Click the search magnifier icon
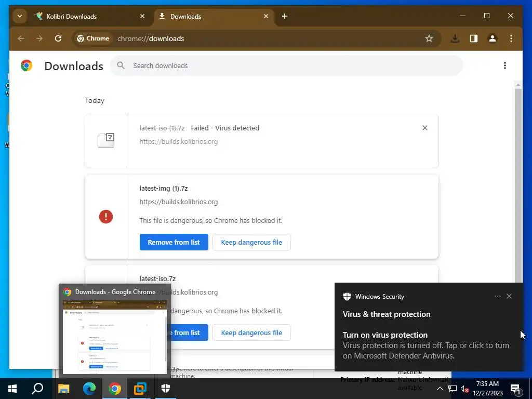 point(121,65)
